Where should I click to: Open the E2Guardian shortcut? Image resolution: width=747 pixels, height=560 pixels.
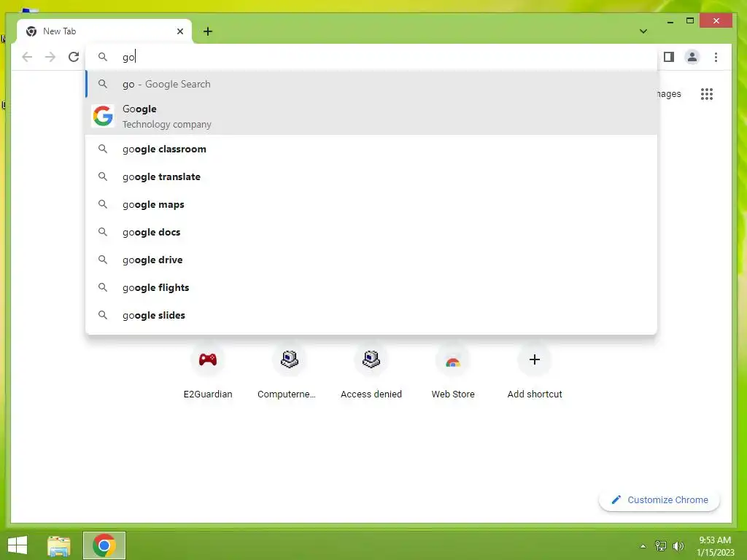(208, 373)
